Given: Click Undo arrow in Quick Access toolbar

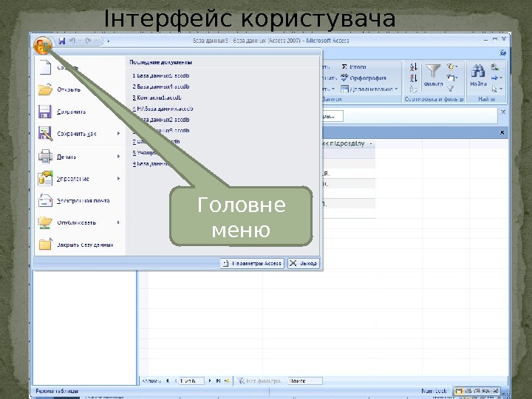Looking at the screenshot, I should [72, 41].
